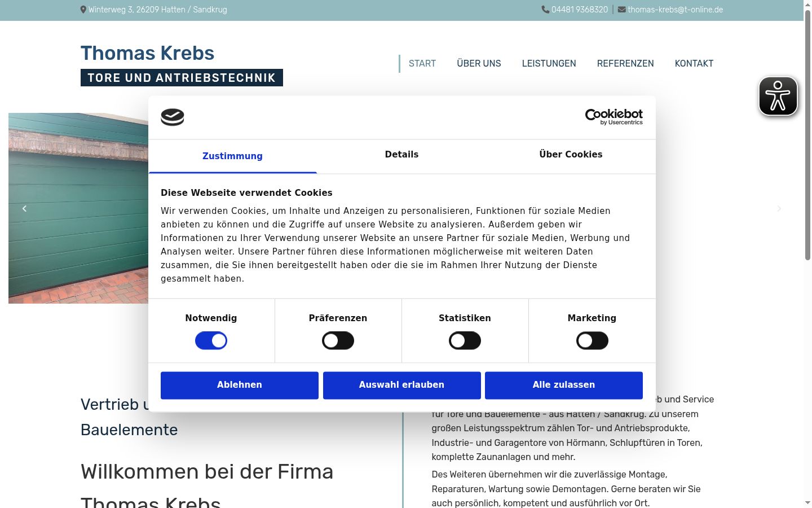Click the oval logo icon in the cookie dialog
Image resolution: width=812 pixels, height=508 pixels.
pyautogui.click(x=173, y=117)
